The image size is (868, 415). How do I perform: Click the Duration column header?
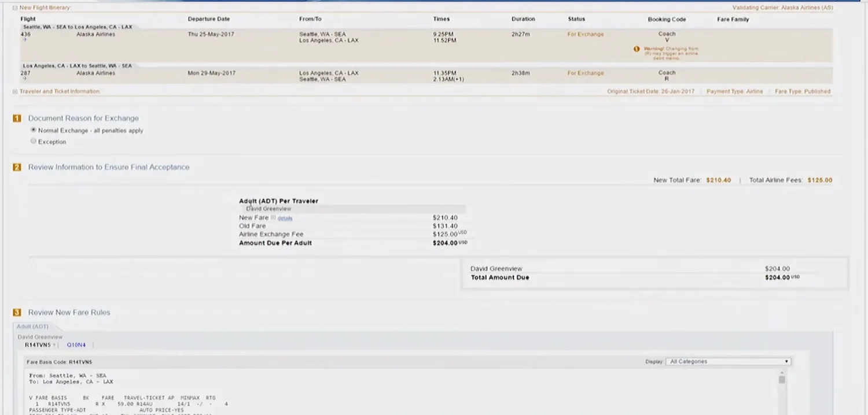coord(523,19)
